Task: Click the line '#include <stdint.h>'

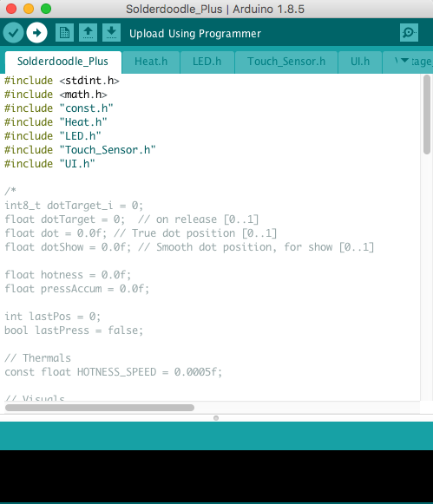Action: coord(62,81)
